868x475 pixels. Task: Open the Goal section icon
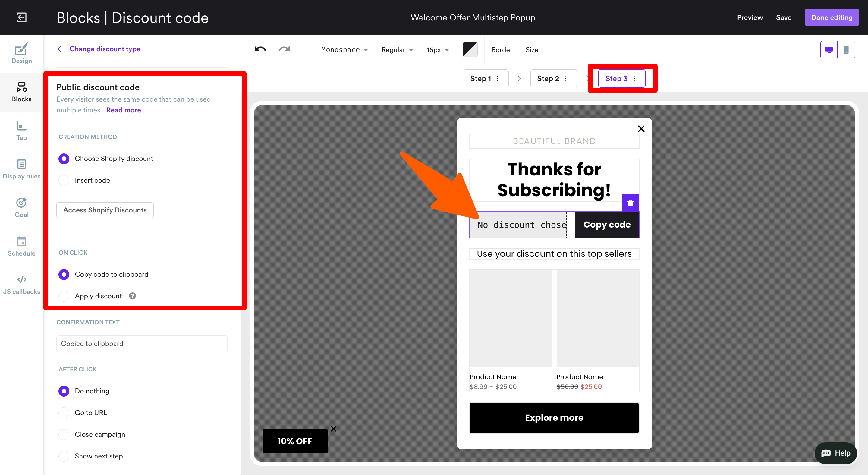22,207
